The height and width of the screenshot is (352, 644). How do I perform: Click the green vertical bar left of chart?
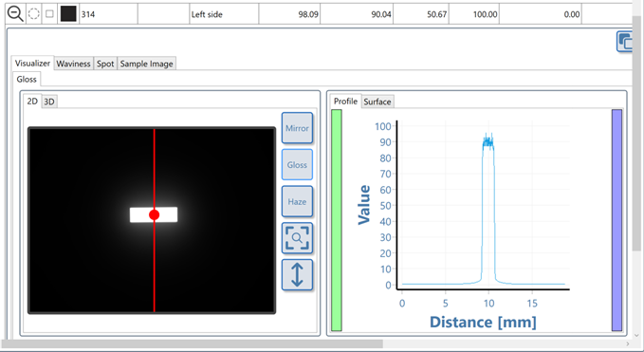click(337, 220)
